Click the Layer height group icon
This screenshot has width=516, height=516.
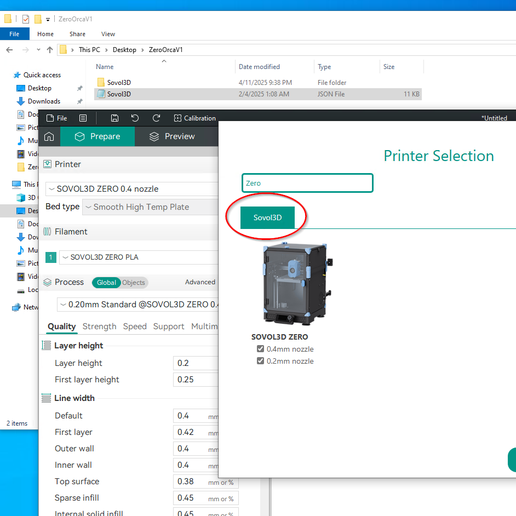point(46,345)
